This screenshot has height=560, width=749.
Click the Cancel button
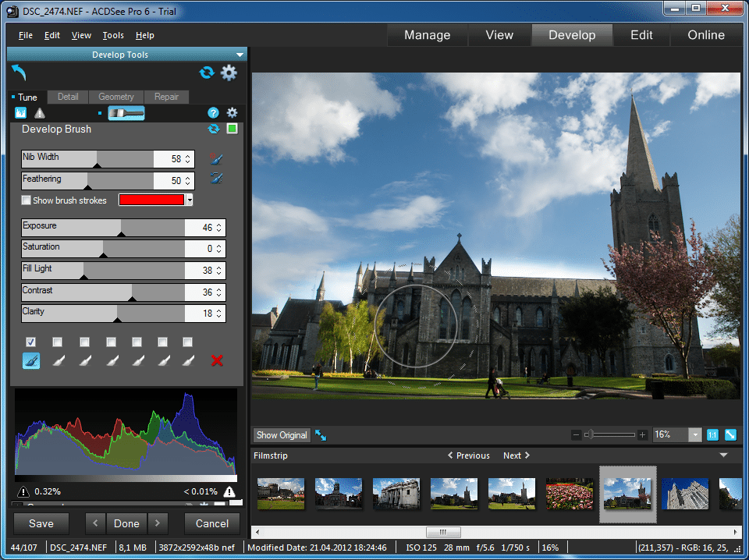(212, 523)
